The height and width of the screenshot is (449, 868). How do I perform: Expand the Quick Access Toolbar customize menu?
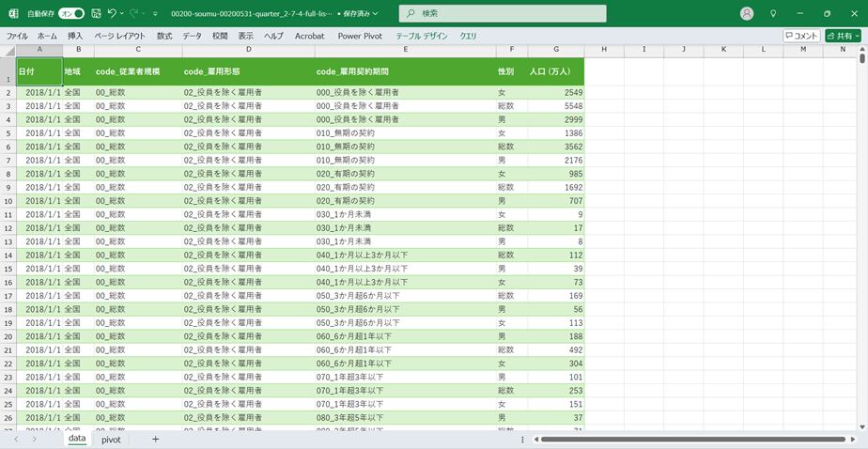point(155,14)
